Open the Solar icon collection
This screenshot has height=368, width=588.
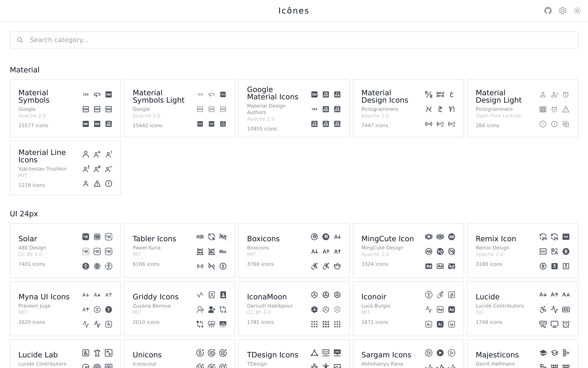click(x=65, y=251)
